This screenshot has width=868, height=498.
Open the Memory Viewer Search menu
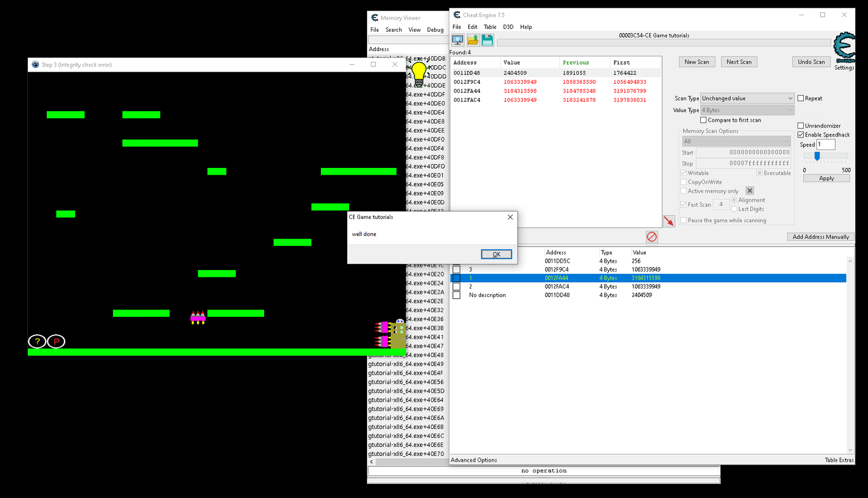tap(393, 30)
